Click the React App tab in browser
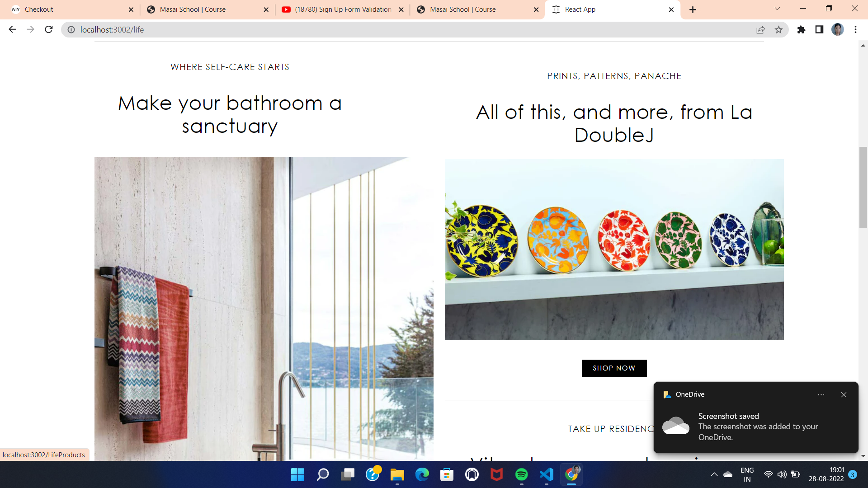This screenshot has width=868, height=488. click(x=611, y=9)
